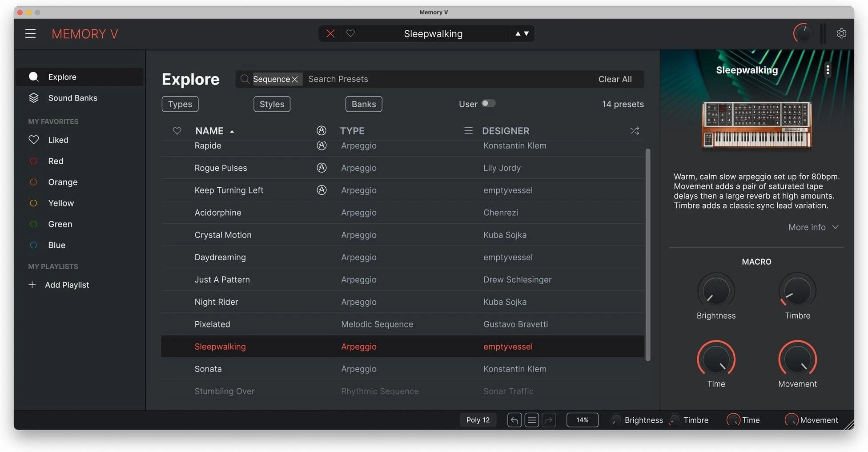
Task: Filter by Yellow favorites
Action: coord(52,203)
